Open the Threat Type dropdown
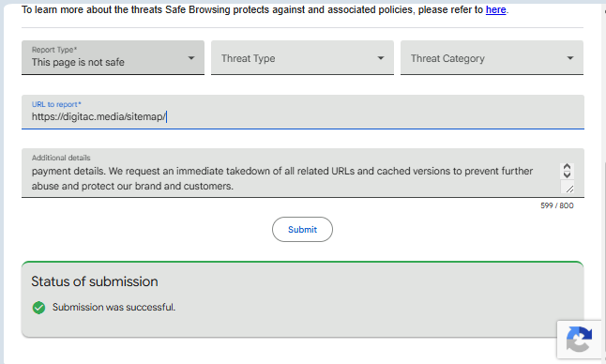 click(x=302, y=57)
